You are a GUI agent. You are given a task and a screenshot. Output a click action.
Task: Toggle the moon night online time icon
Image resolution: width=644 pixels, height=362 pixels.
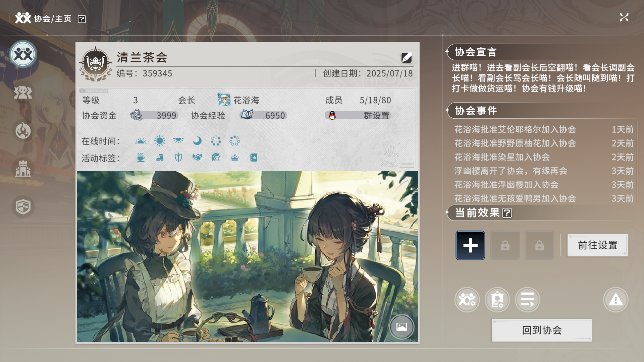[197, 141]
